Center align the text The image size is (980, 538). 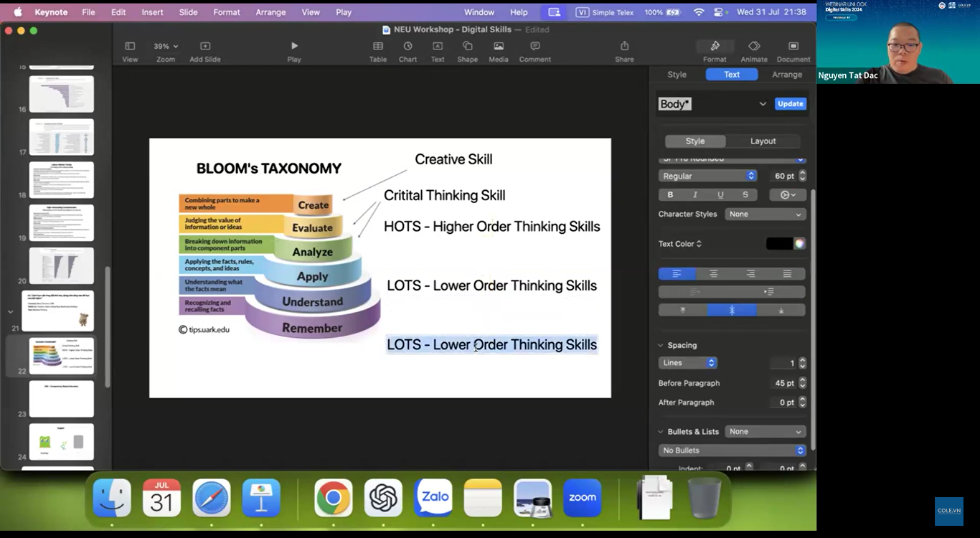(714, 273)
